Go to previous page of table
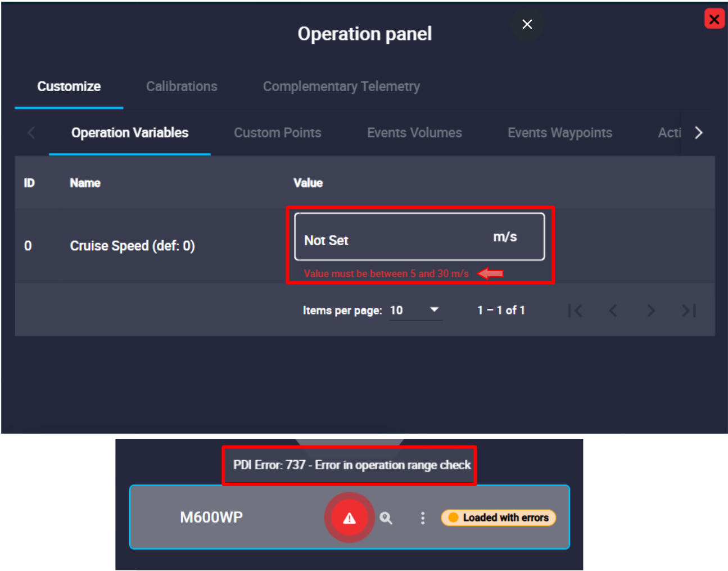This screenshot has width=728, height=571. 613,311
